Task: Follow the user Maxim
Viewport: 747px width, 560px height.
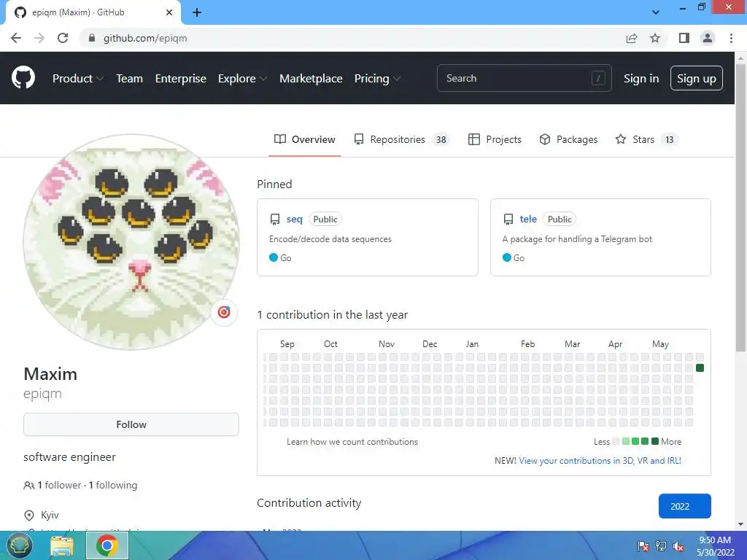Action: pyautogui.click(x=131, y=424)
